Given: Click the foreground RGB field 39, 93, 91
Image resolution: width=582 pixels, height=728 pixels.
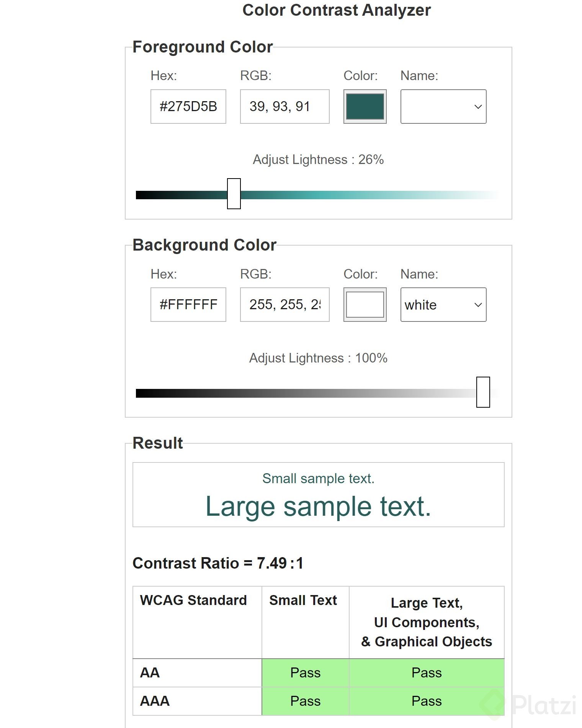Looking at the screenshot, I should point(284,107).
